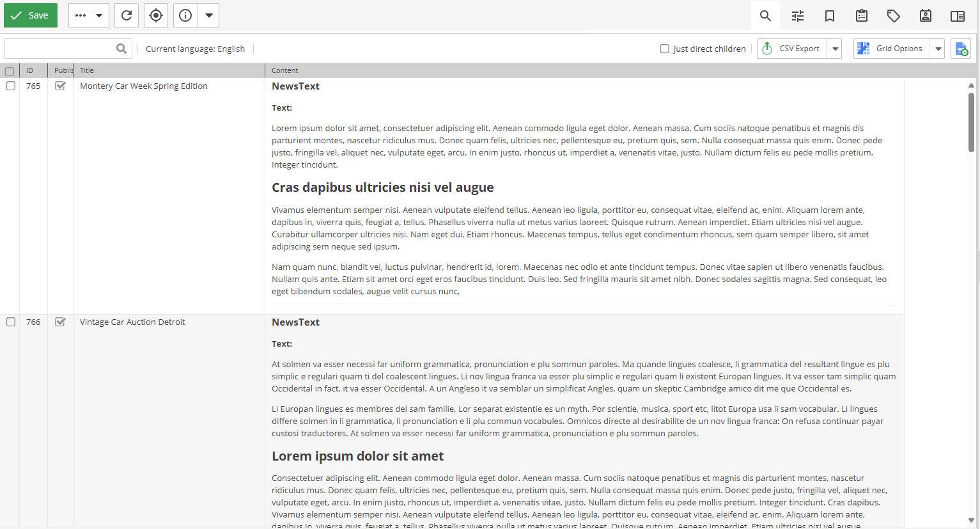
Task: Click the Bookmark panel icon
Action: tap(829, 15)
